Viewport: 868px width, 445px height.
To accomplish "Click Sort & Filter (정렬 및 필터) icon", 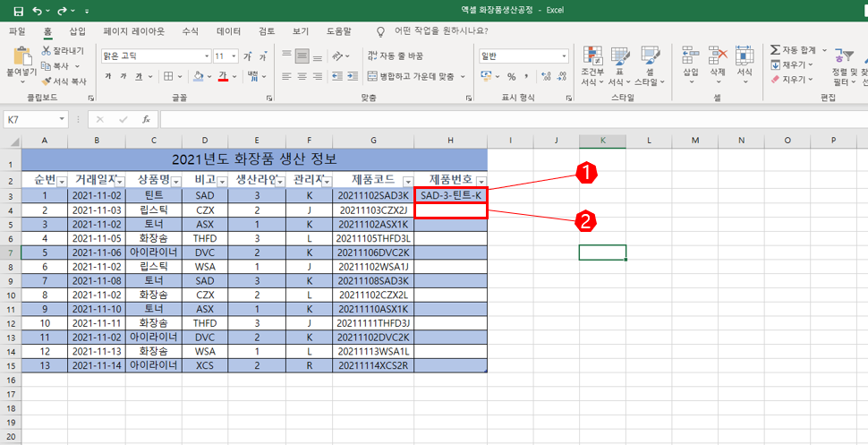I will [x=846, y=56].
